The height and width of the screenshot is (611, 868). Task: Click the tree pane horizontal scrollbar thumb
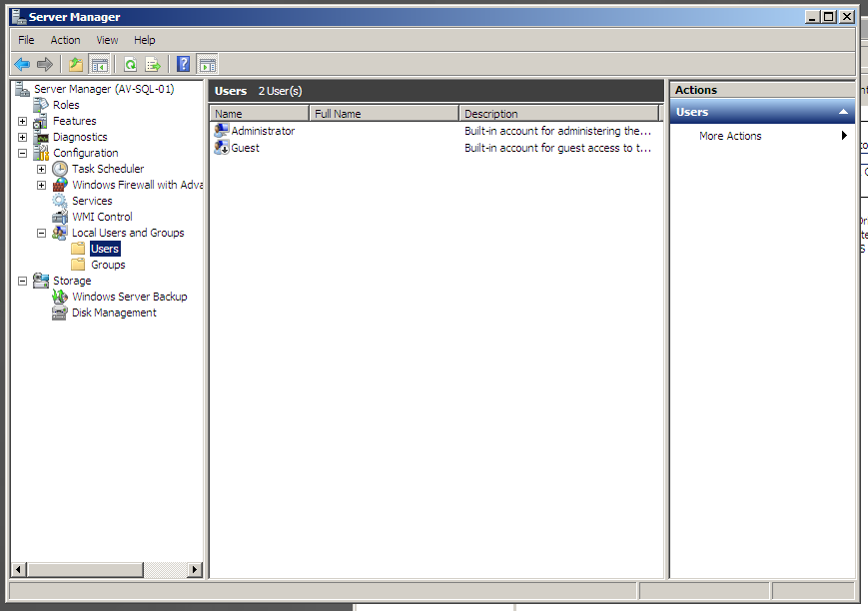pos(85,569)
